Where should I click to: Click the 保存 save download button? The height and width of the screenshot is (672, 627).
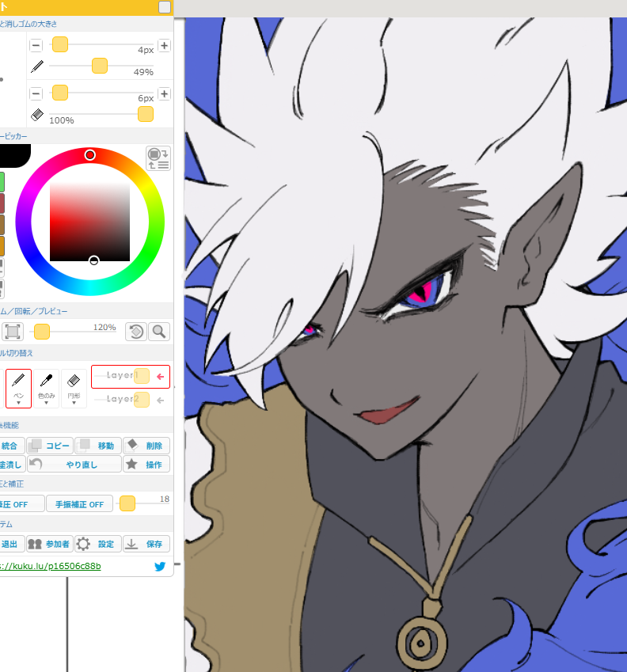tap(146, 544)
